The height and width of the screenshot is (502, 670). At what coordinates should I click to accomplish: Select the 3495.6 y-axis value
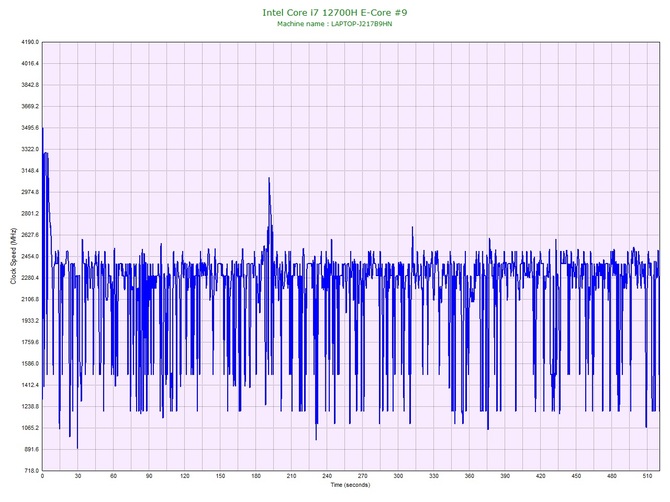tap(30, 128)
